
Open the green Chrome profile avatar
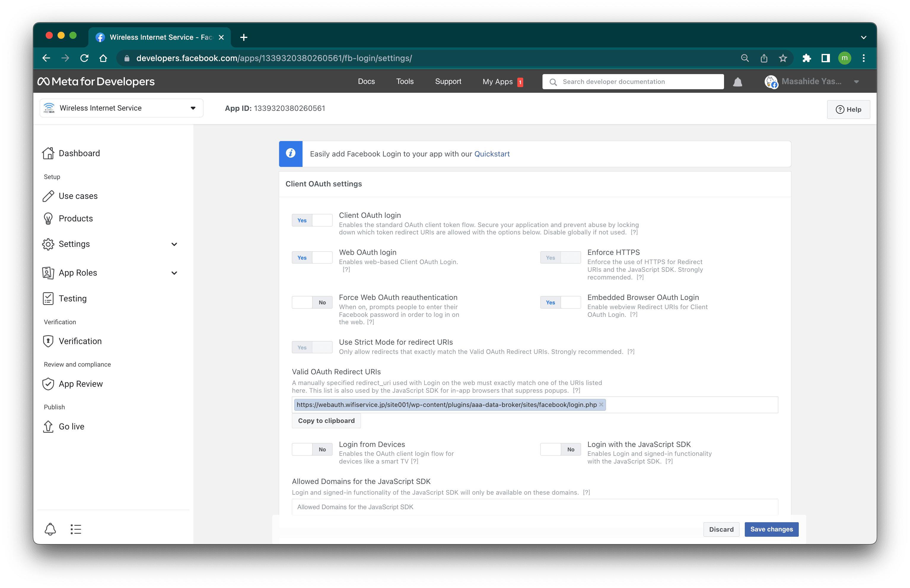coord(844,58)
